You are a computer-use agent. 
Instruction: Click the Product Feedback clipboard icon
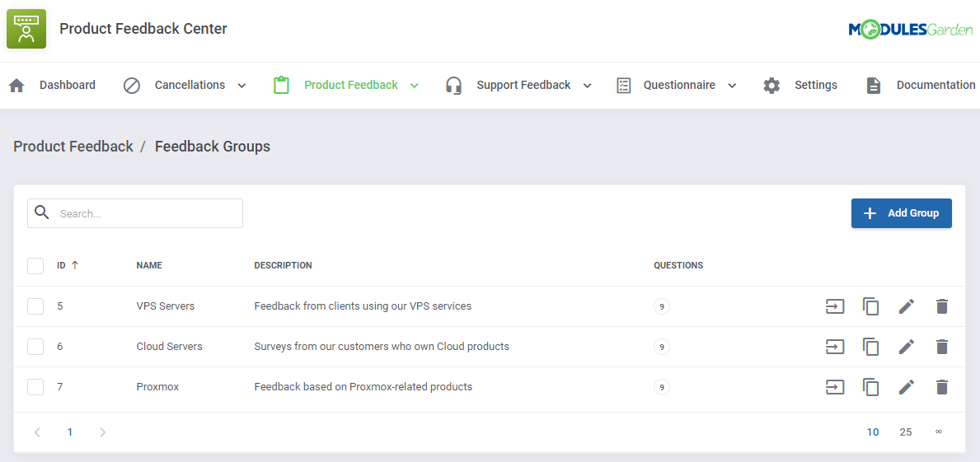tap(281, 85)
